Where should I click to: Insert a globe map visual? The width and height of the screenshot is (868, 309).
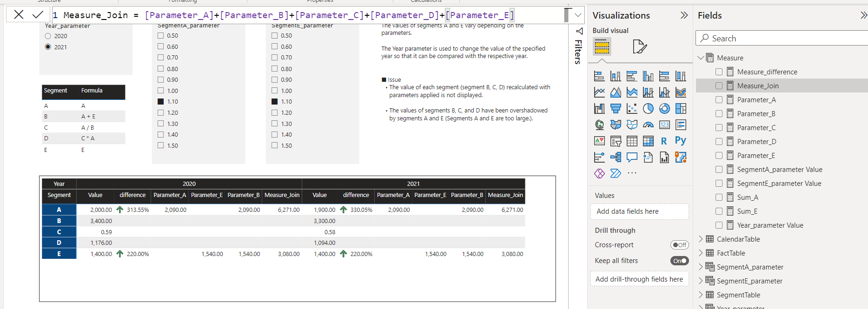(x=599, y=125)
